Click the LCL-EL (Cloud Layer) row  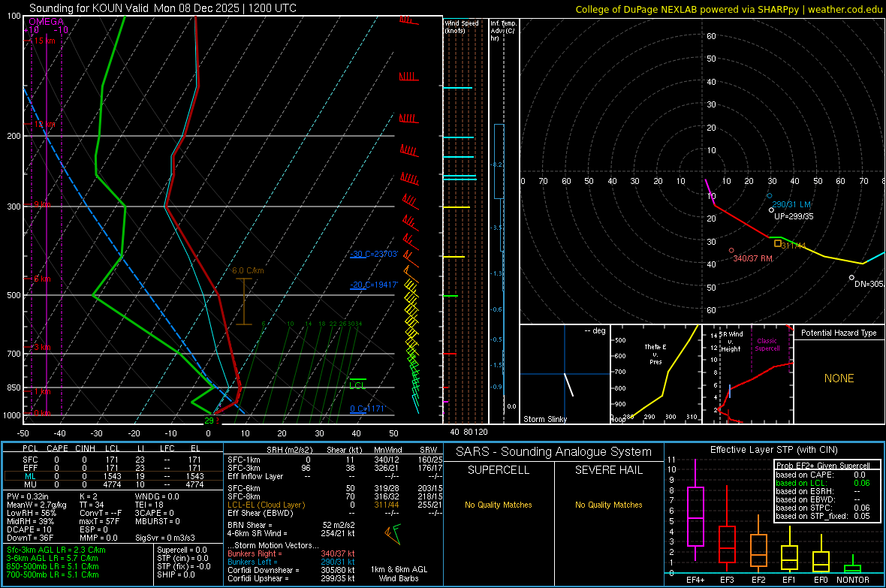tap(335, 505)
